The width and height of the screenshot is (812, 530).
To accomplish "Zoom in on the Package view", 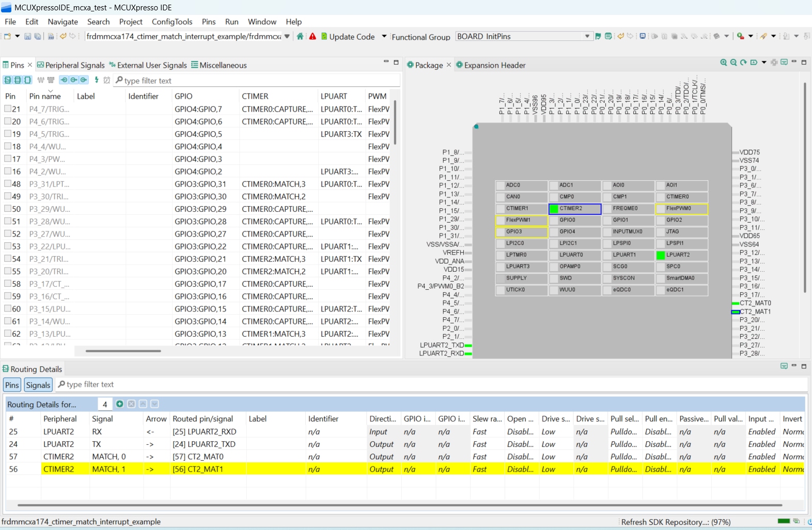I will (x=724, y=63).
